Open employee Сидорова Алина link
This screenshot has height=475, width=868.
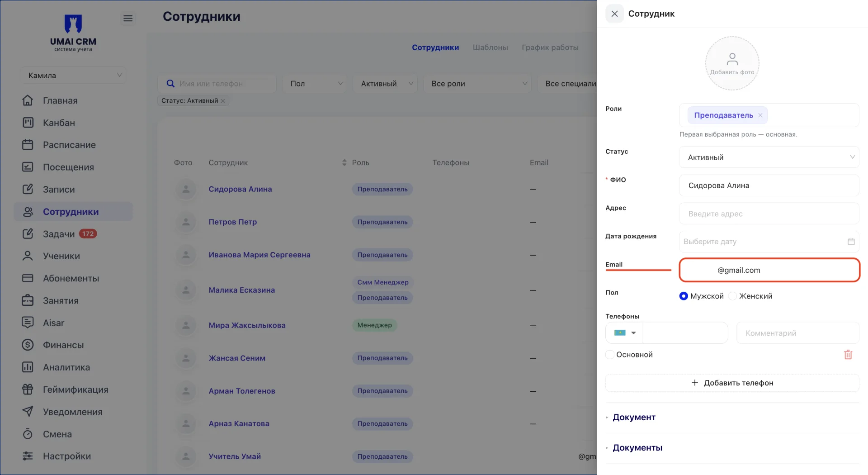click(x=240, y=189)
